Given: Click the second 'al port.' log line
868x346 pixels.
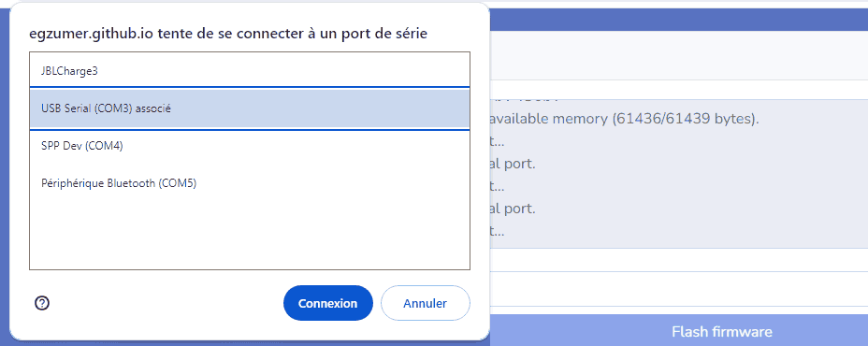Looking at the screenshot, I should tap(512, 209).
